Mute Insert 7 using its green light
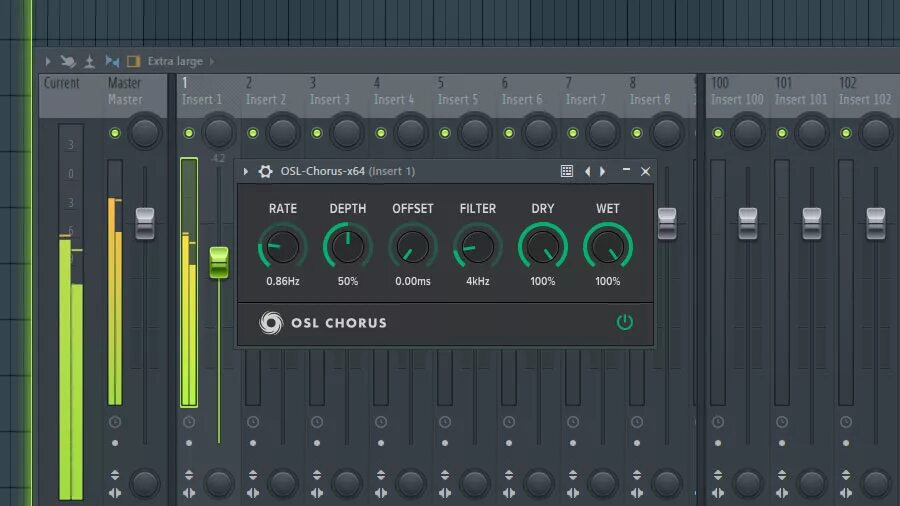900x506 pixels. pyautogui.click(x=573, y=133)
